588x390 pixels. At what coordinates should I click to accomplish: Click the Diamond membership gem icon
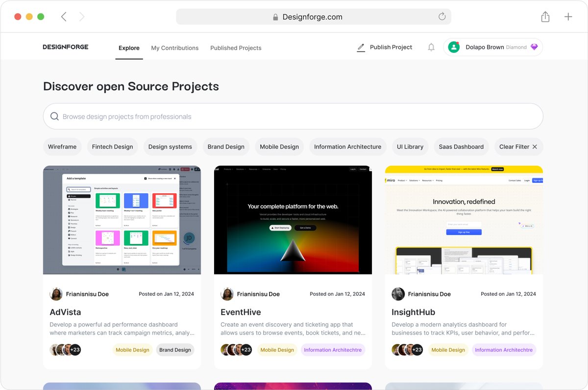tap(534, 47)
